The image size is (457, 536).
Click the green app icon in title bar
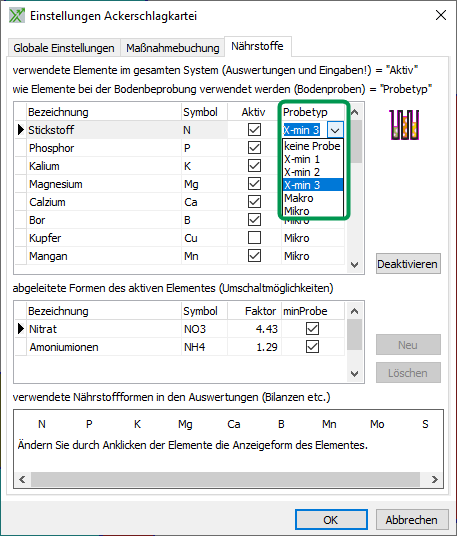click(x=16, y=16)
